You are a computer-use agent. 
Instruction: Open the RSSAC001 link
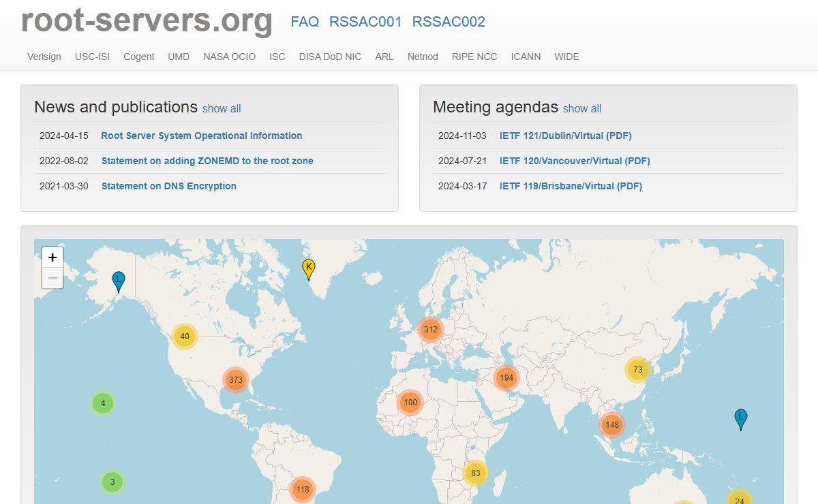[x=365, y=22]
